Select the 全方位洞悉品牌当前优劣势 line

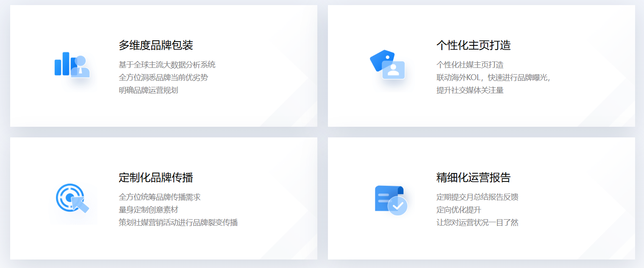163,78
